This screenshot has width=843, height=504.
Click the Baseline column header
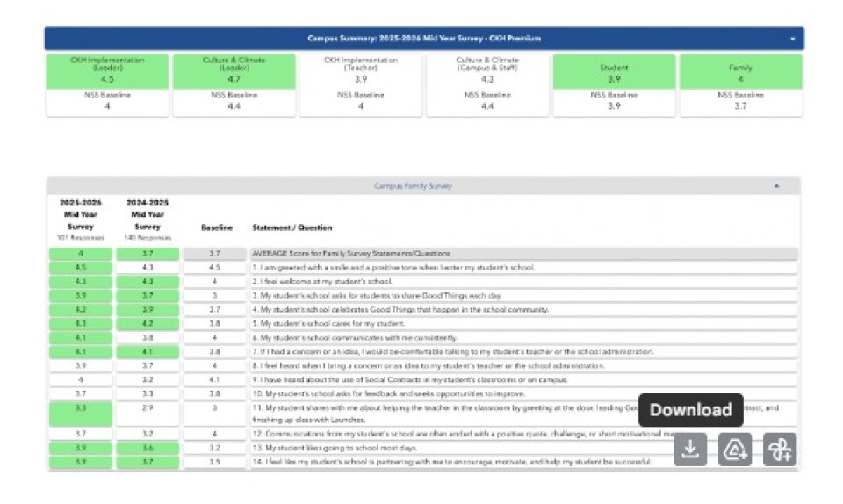pyautogui.click(x=216, y=227)
